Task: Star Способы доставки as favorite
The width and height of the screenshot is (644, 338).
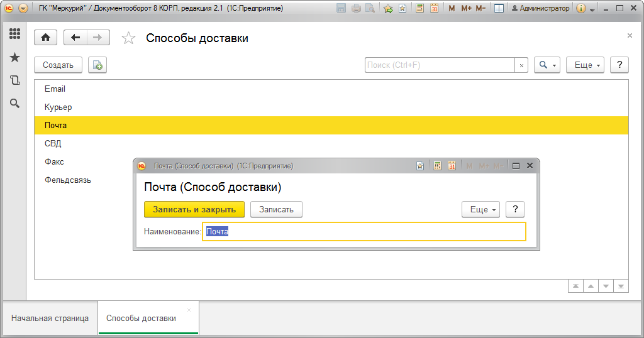Action: pos(128,38)
